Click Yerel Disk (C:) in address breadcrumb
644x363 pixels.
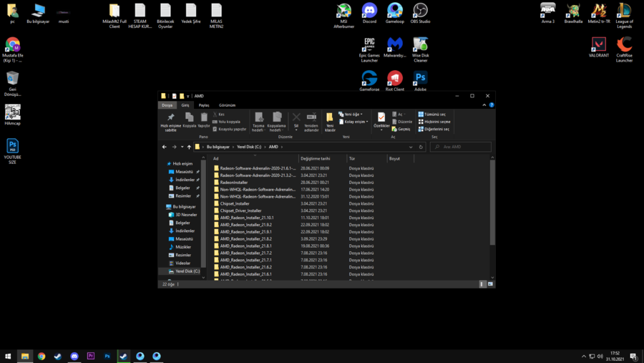tap(250, 147)
